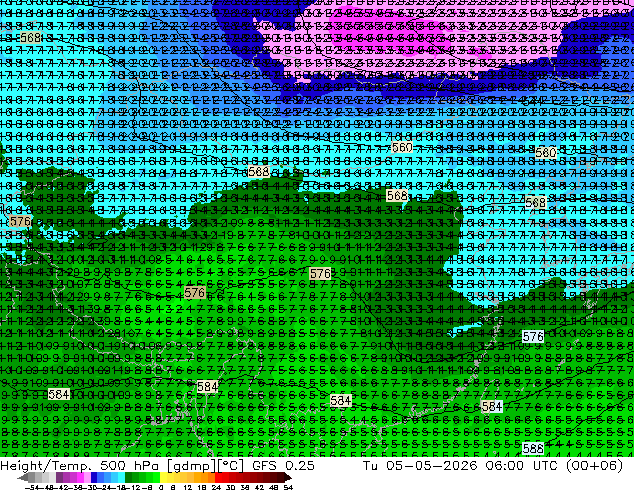634x490 pixels.
Task: Choose the dark purple legend swatch
Action: tap(59, 477)
